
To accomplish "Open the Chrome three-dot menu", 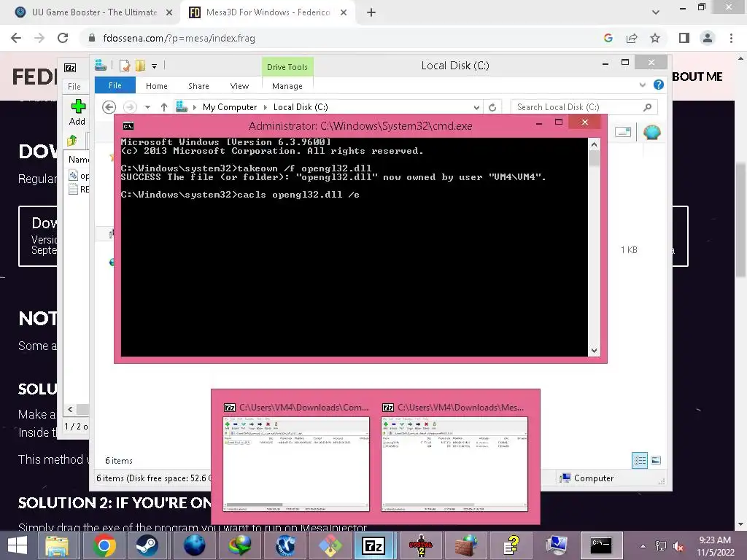I will tap(731, 38).
